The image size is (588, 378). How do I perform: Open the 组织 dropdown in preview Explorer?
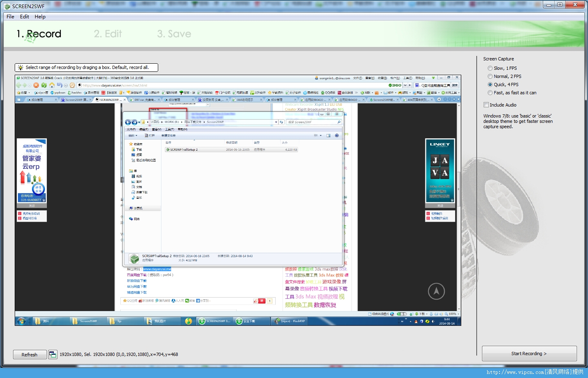tap(133, 136)
